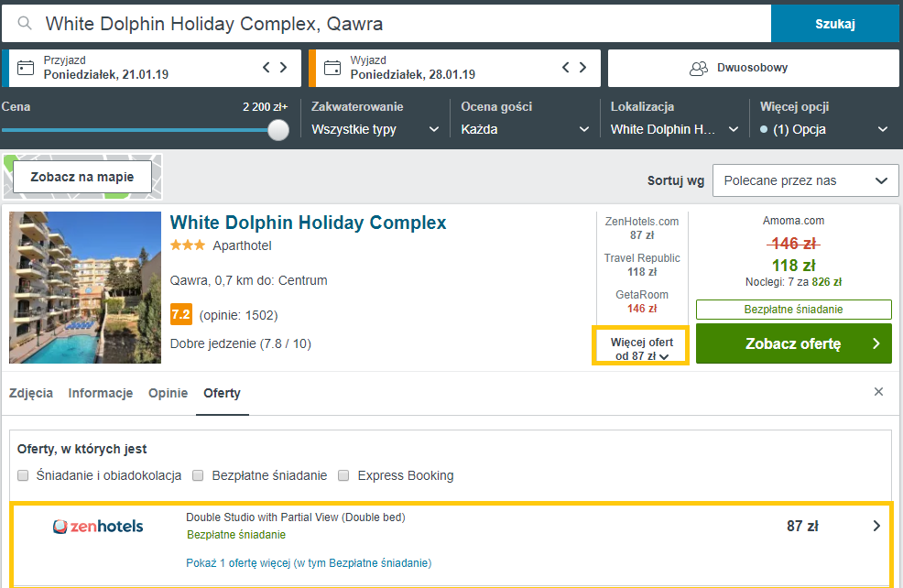903x588 pixels.
Task: Click Amoma.com provider name
Action: click(x=794, y=221)
